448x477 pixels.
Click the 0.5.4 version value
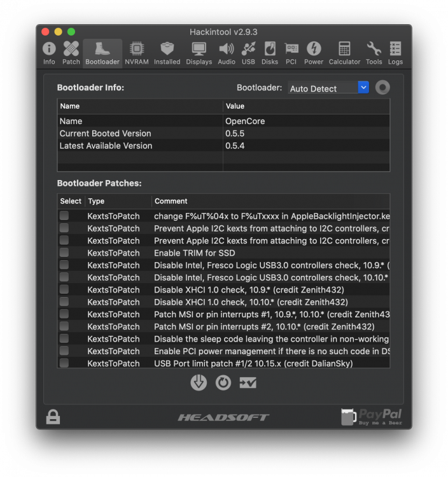tap(235, 146)
